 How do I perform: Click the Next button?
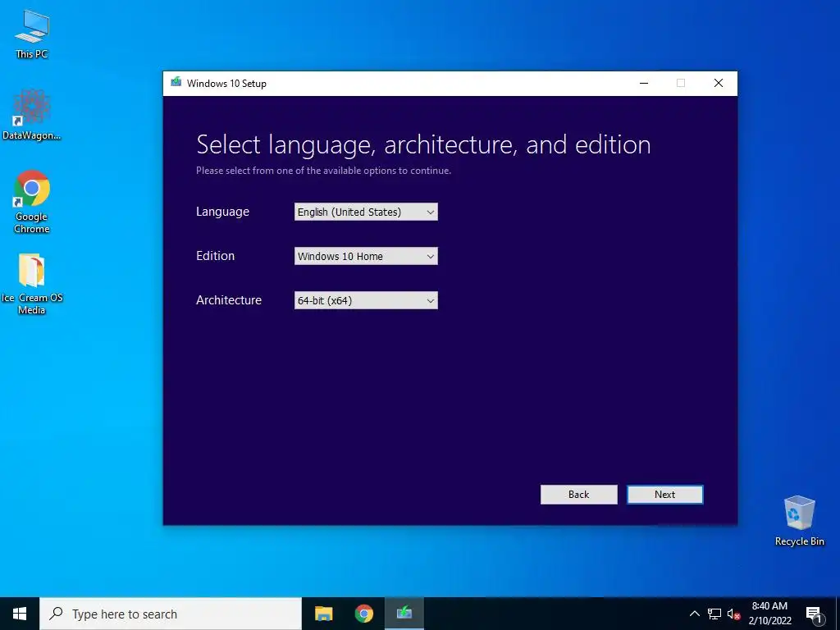(664, 495)
